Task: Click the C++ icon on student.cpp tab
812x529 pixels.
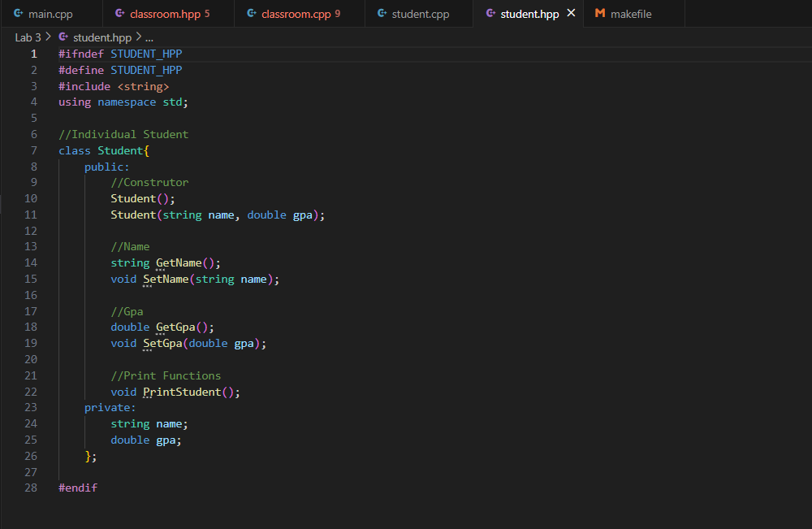Action: (380, 13)
